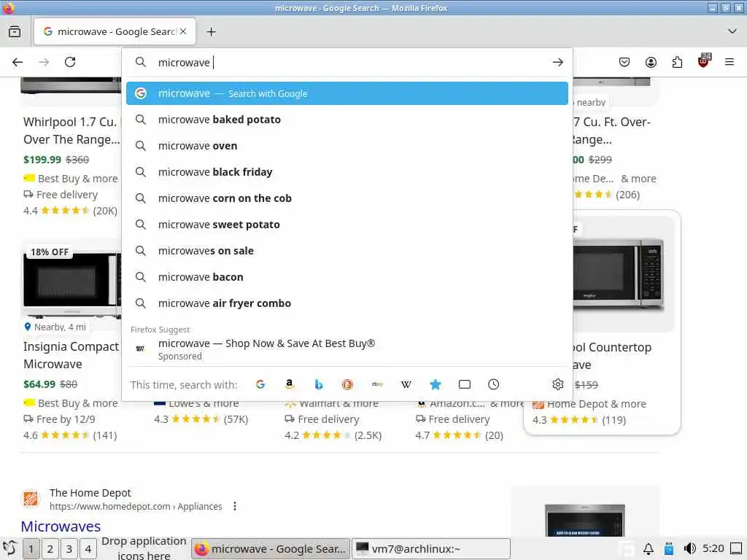Open the Pocket save icon
The height and width of the screenshot is (560, 747).
pos(624,63)
